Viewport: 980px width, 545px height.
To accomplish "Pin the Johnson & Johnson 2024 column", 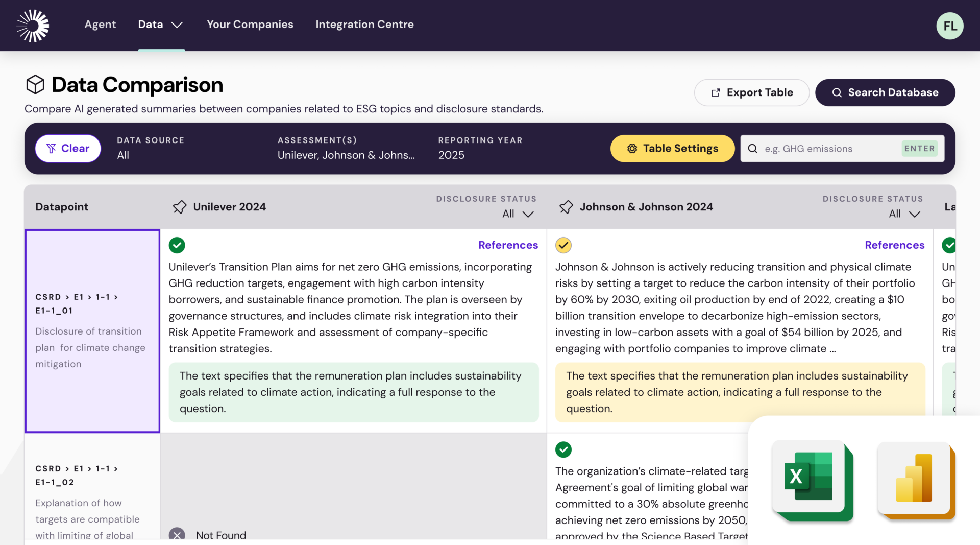I will [566, 207].
